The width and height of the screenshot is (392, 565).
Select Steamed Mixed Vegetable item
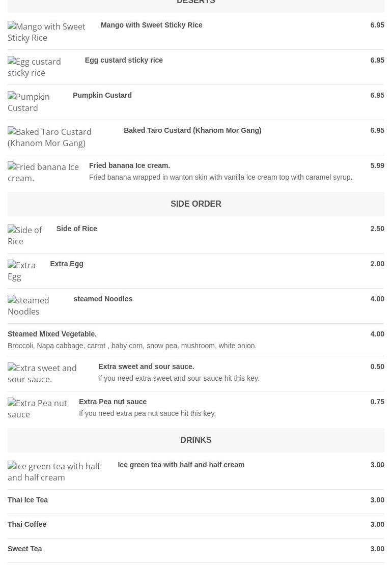(195, 340)
